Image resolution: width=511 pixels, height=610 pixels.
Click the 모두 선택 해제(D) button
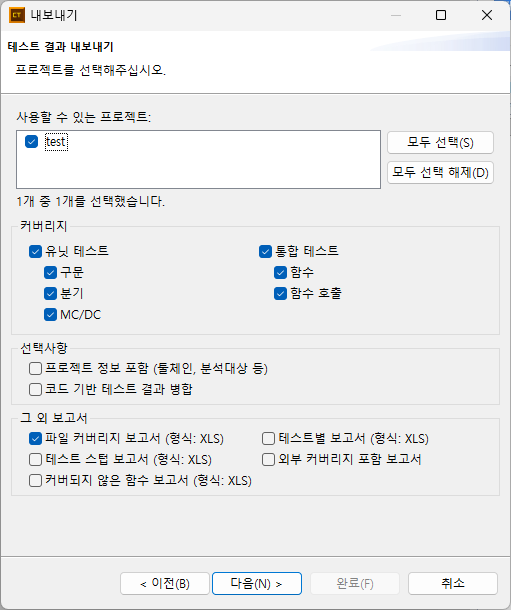440,172
